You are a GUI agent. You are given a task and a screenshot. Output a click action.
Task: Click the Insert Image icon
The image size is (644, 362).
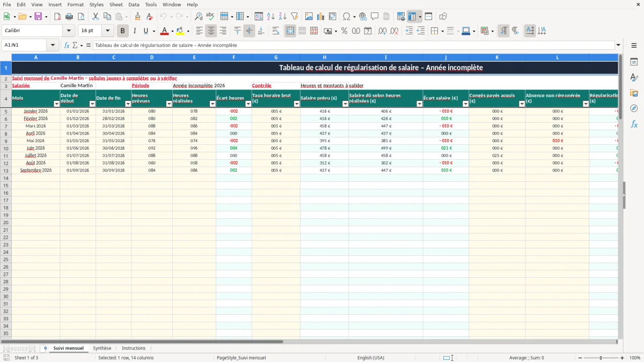tap(309, 17)
